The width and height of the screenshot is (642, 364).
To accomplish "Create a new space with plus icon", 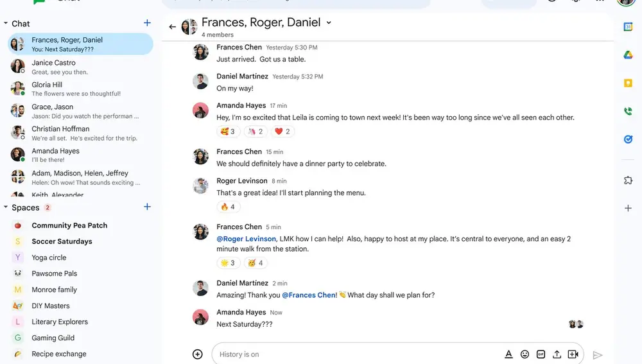I will tap(147, 207).
